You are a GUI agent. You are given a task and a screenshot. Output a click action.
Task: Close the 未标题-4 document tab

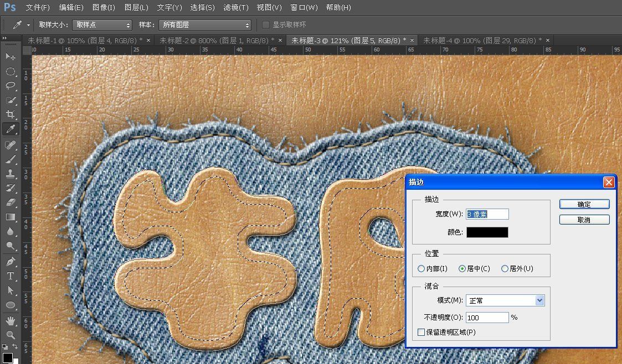(x=548, y=40)
